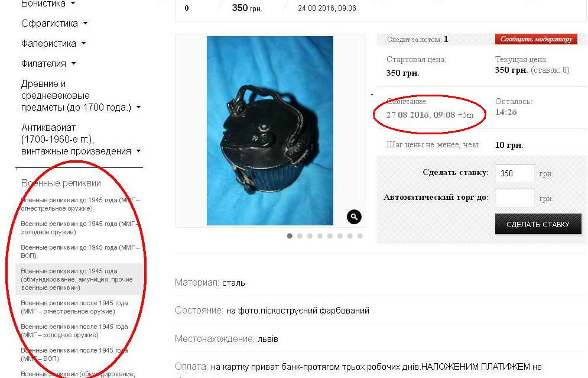Open Военные реликвии до 1945 ММГ–огнестрельное оружие

80,204
